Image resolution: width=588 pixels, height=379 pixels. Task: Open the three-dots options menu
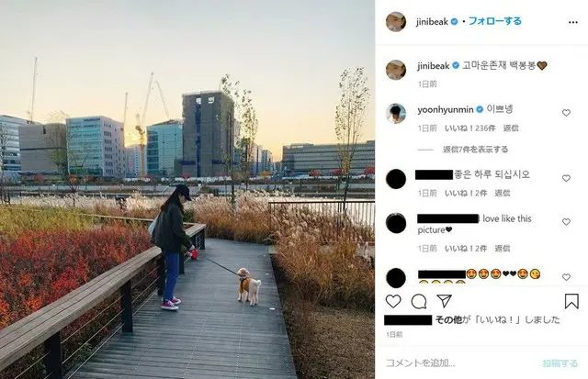[573, 22]
